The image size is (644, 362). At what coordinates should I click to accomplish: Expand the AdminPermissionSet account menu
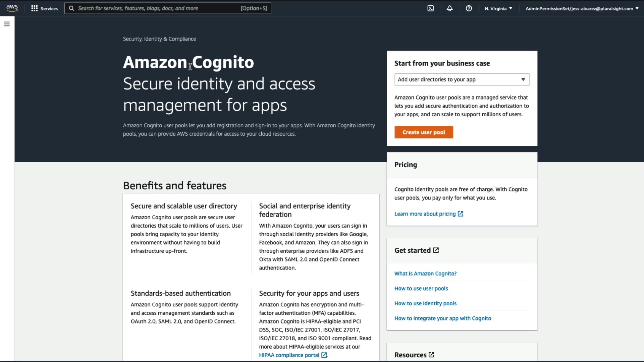tap(582, 8)
